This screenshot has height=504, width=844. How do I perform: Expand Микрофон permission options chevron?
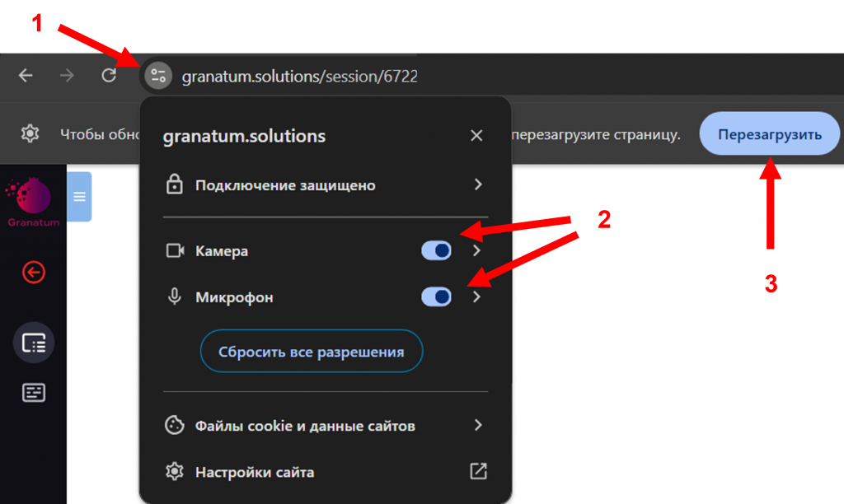pyautogui.click(x=476, y=297)
